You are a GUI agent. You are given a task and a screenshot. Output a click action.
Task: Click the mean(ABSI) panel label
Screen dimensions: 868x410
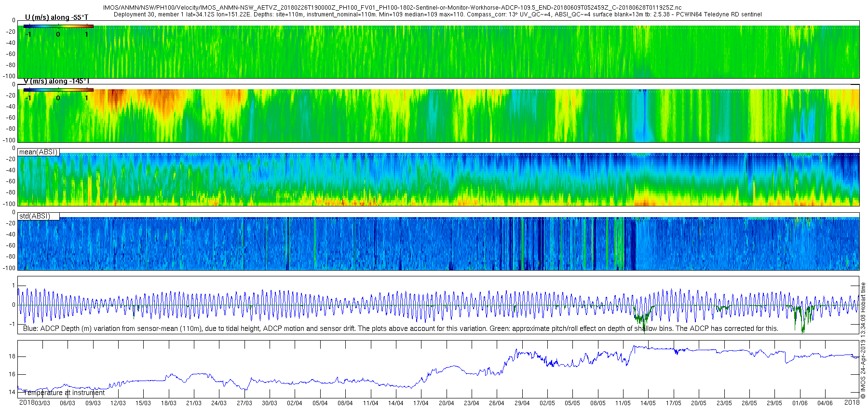39,152
